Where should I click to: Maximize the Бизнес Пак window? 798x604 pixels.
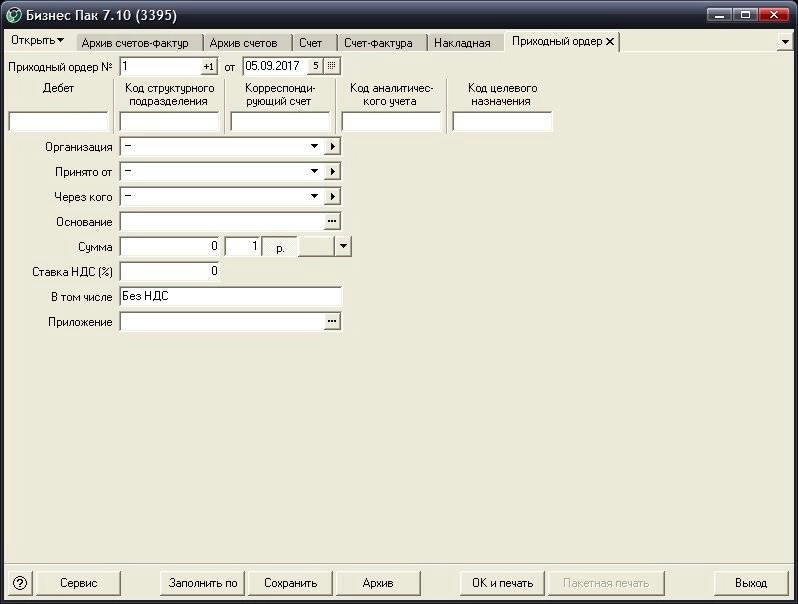tap(746, 15)
